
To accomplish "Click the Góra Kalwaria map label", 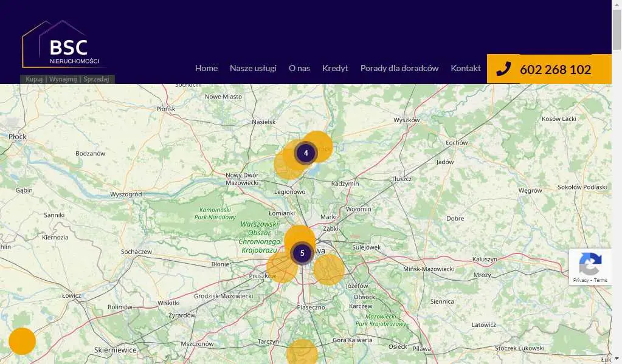I will pyautogui.click(x=352, y=340).
